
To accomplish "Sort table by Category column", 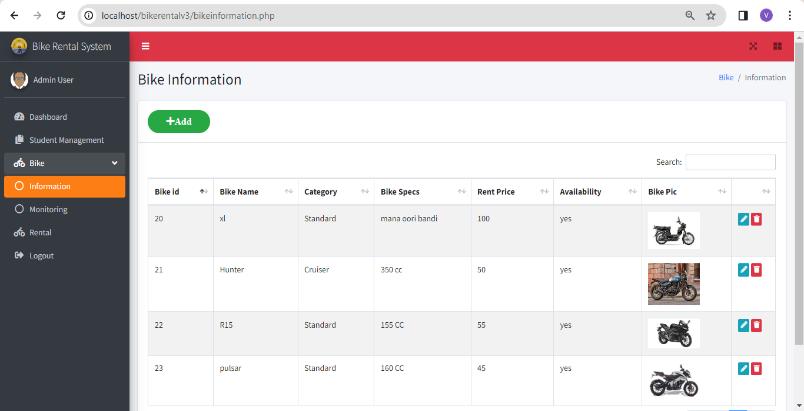I will [334, 192].
